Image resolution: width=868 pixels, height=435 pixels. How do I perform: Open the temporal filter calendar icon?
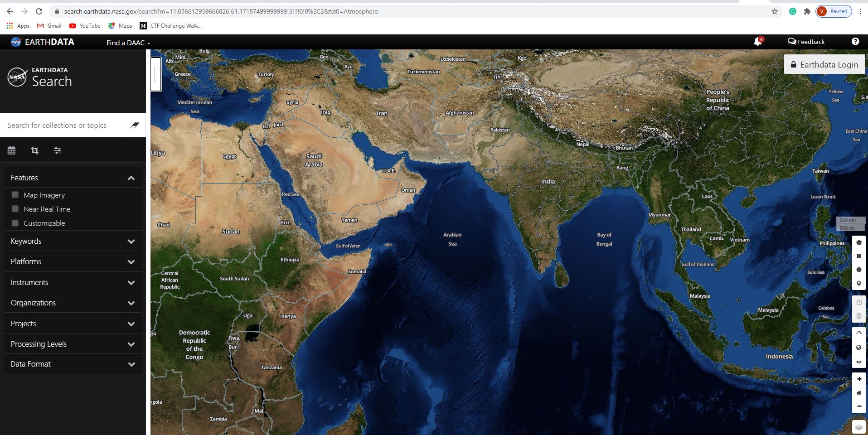(x=11, y=150)
